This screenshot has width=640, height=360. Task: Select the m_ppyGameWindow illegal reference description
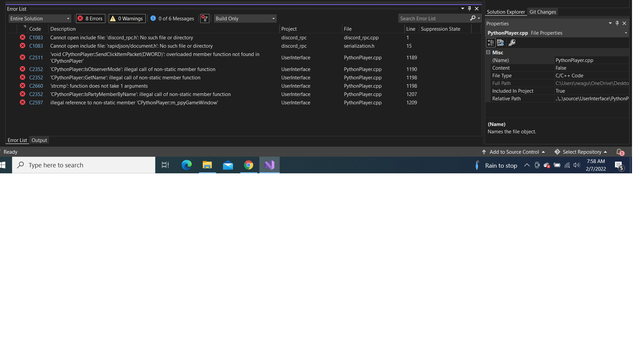click(134, 103)
